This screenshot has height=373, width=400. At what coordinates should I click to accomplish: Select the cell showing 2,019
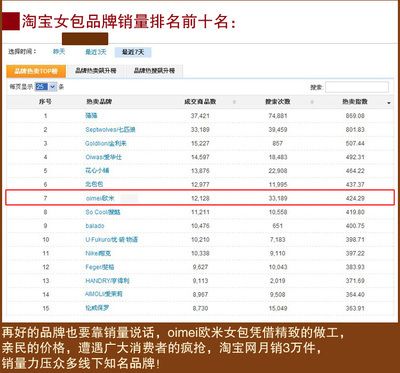pos(278,281)
